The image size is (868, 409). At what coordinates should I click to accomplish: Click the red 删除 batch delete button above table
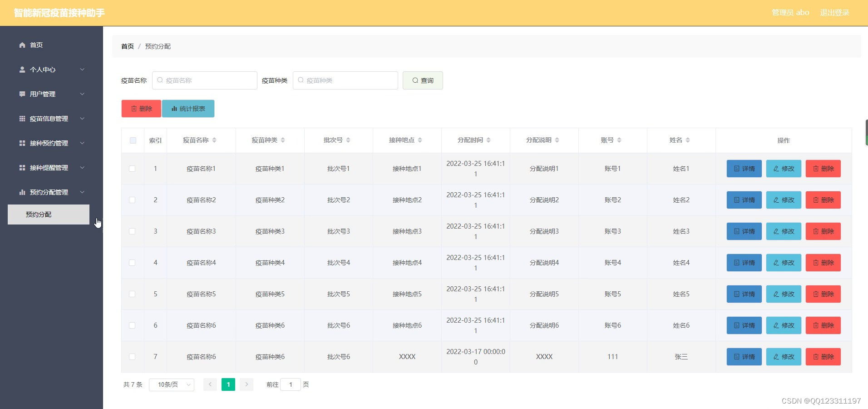[x=141, y=109]
